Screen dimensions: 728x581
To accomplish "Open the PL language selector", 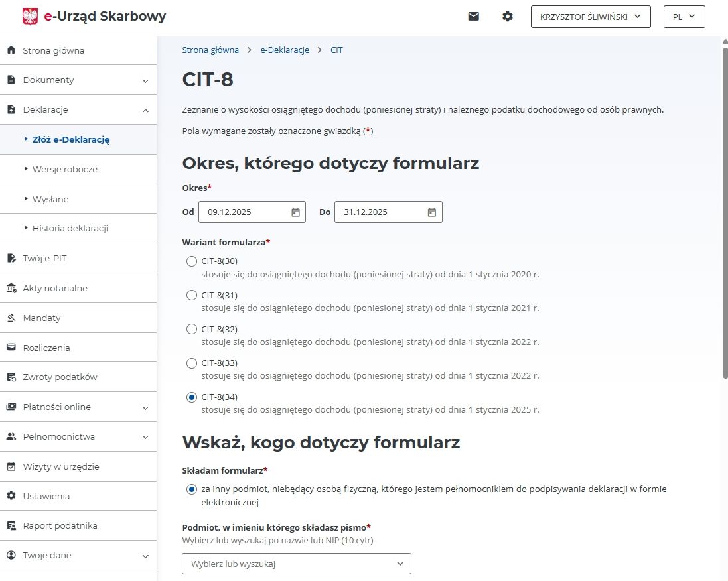I will tap(684, 17).
